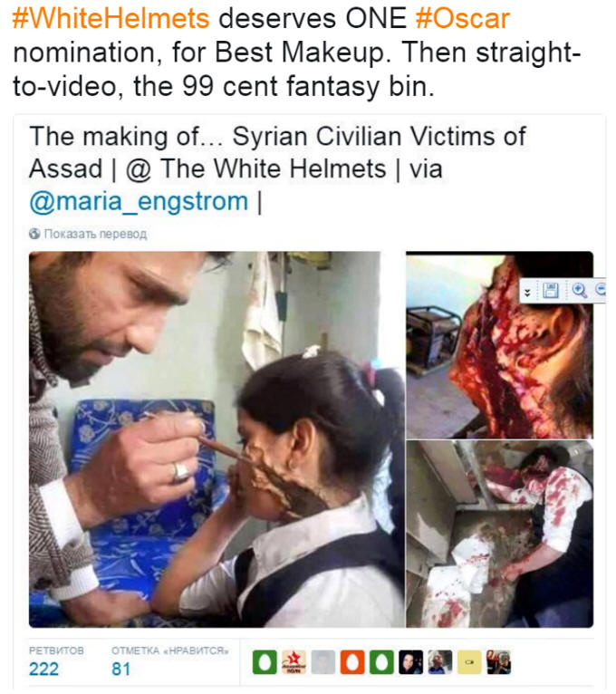Open the @maria_engstrom profile link
The height and width of the screenshot is (694, 616).
click(x=139, y=201)
